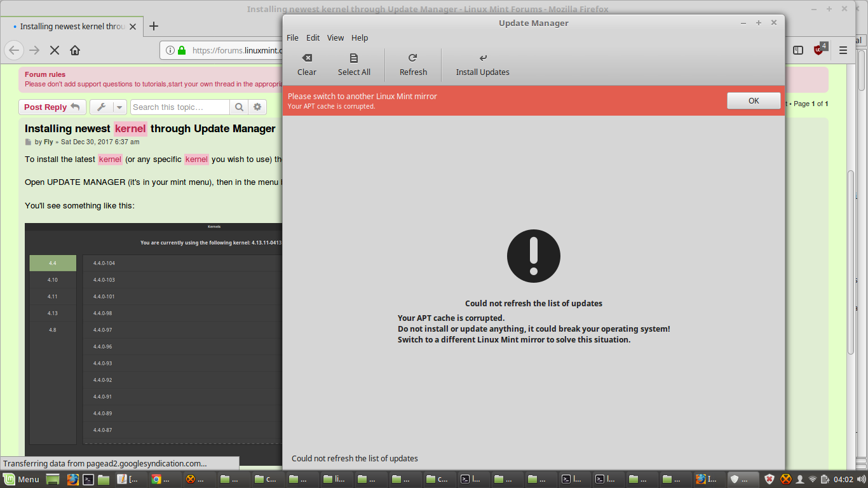Open the View menu in Update Manager

click(336, 37)
